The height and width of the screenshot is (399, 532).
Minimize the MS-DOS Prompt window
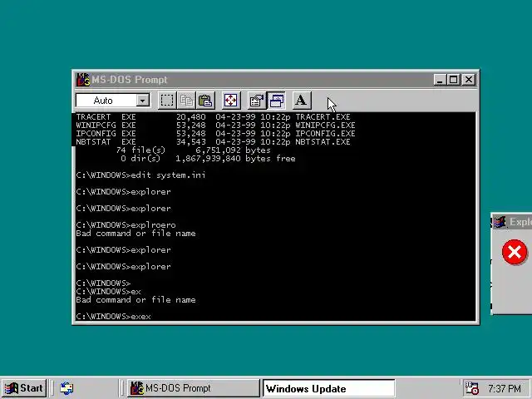point(440,80)
